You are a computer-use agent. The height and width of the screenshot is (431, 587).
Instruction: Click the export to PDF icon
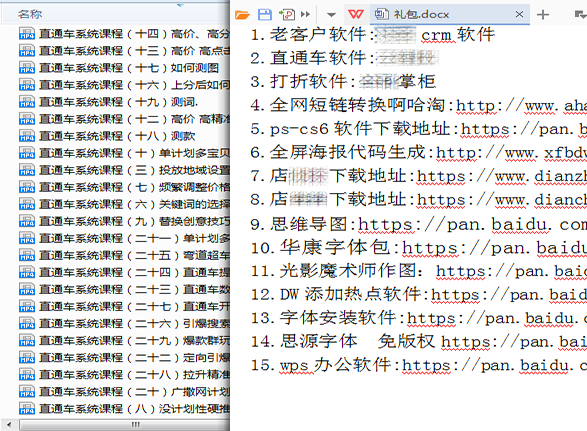coord(287,15)
